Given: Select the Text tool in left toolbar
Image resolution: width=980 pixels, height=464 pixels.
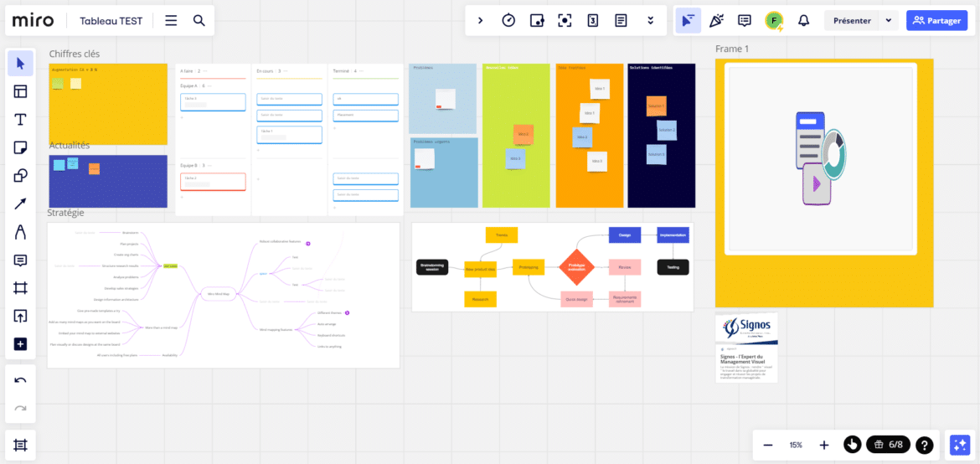Looking at the screenshot, I should pyautogui.click(x=20, y=120).
